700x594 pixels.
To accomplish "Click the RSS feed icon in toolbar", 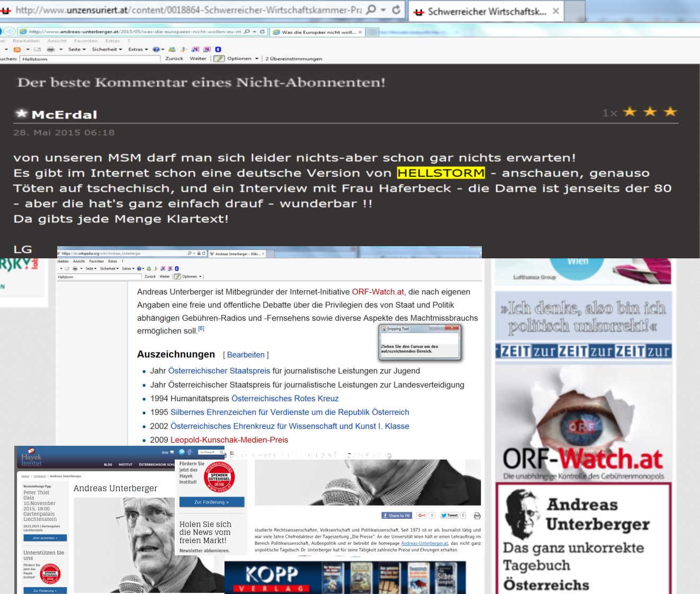I will point(17,49).
